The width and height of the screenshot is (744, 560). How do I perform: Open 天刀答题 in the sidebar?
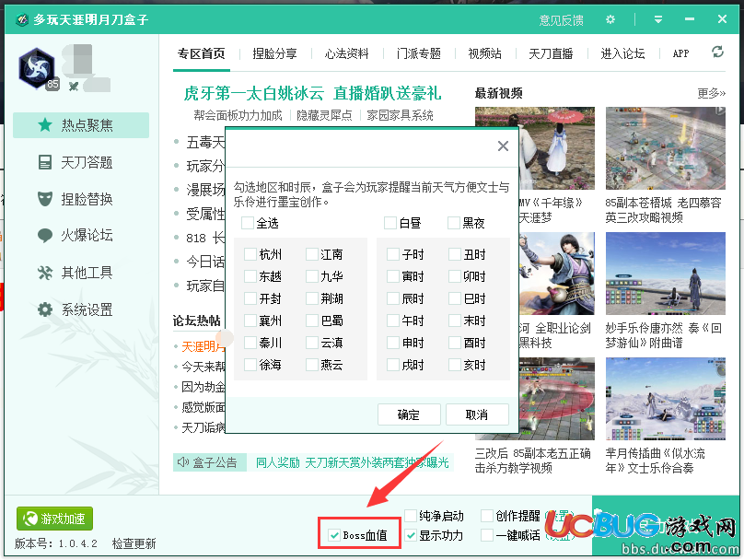pos(81,163)
